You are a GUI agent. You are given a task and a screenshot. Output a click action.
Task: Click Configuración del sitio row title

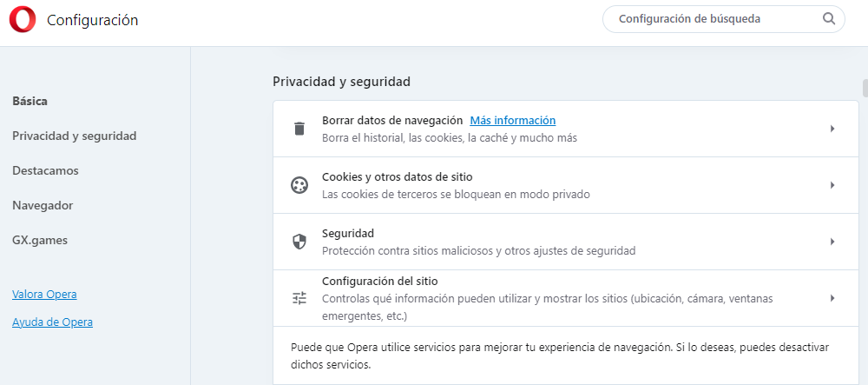(380, 281)
